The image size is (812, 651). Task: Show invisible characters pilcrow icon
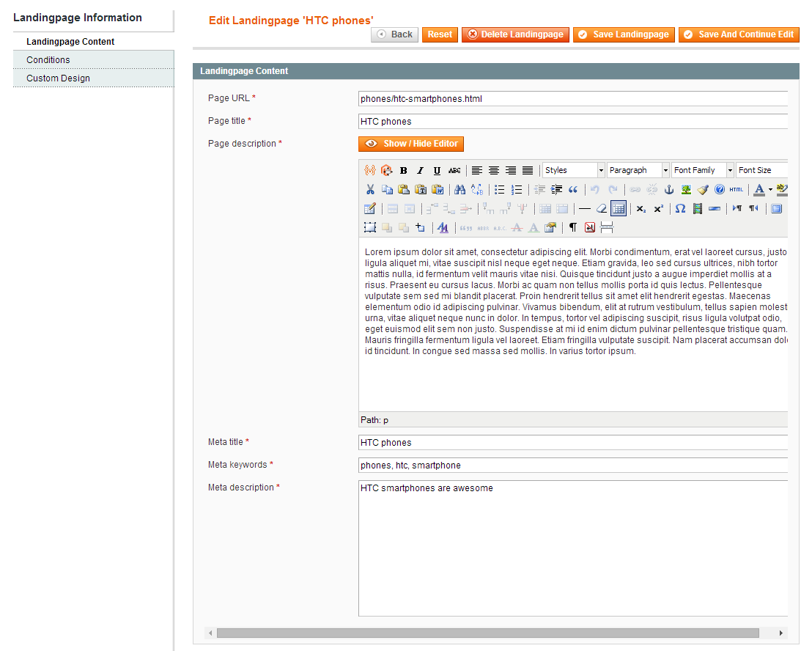(573, 227)
